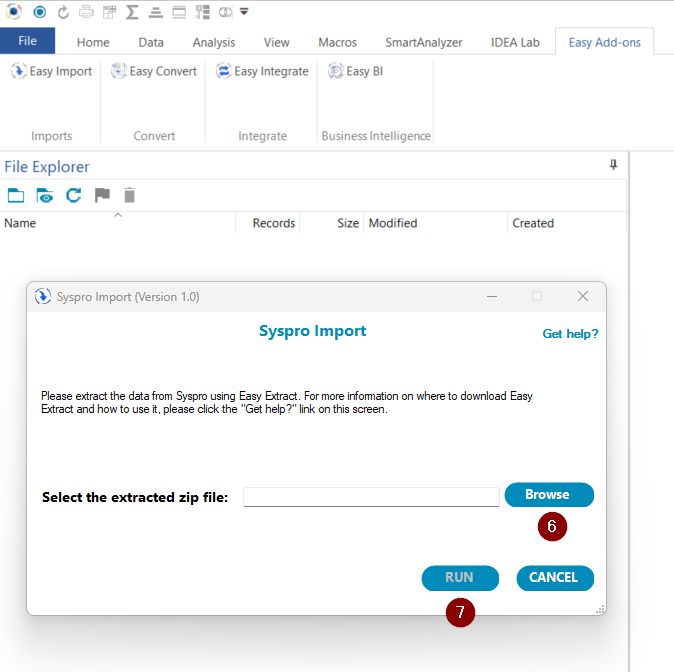The image size is (674, 672).
Task: Click the flag icon in File Explorer
Action: pos(102,195)
